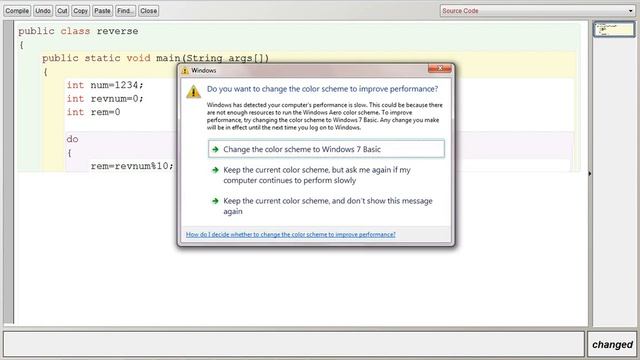The width and height of the screenshot is (640, 360).
Task: Click the Close button in editor toolbar
Action: tap(149, 11)
